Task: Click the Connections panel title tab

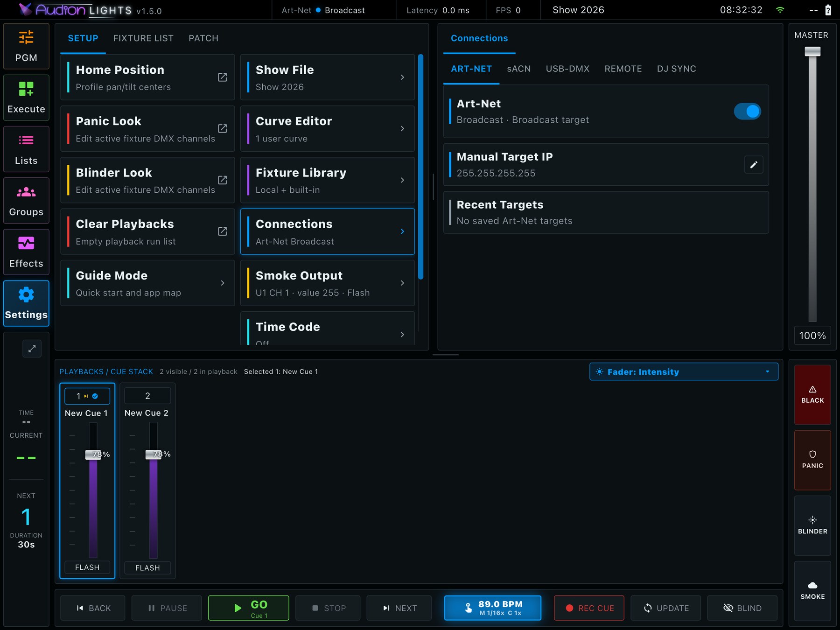Action: tap(479, 38)
